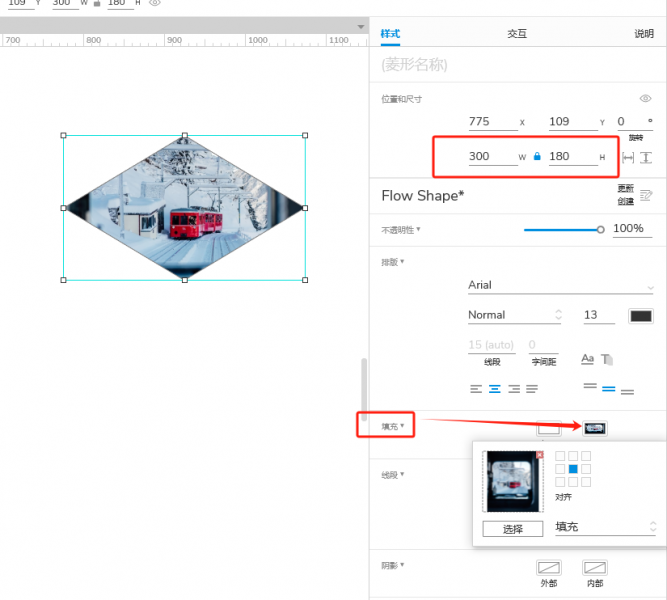Align text to center horizontally

point(494,388)
